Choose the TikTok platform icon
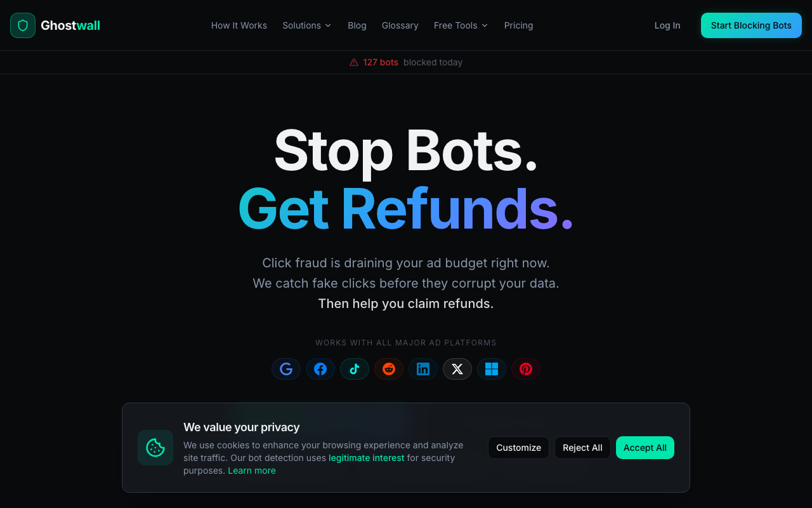Viewport: 812px width, 508px height. pyautogui.click(x=355, y=369)
